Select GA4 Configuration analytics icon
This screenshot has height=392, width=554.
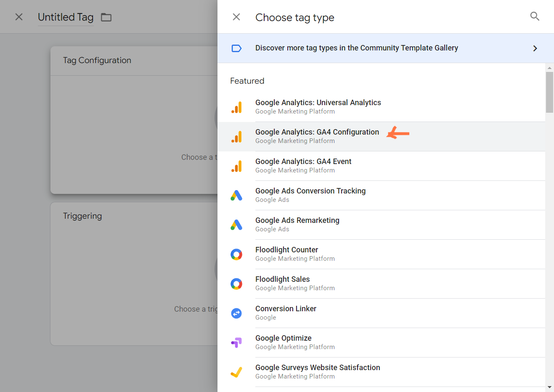click(236, 137)
